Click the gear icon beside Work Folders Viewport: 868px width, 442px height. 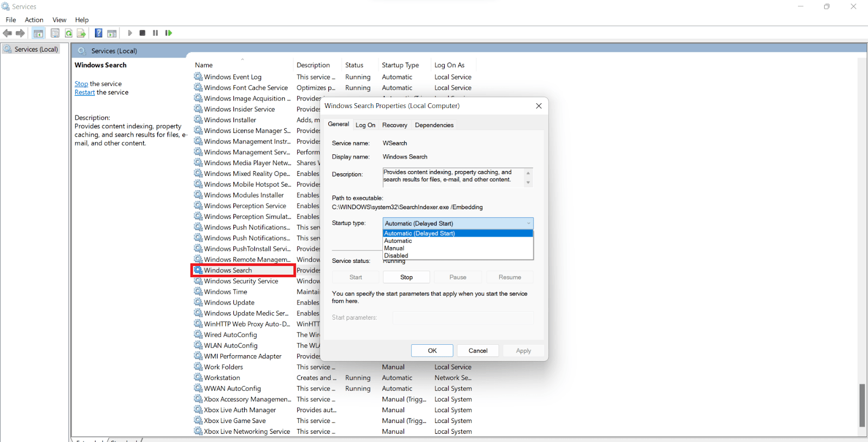tap(198, 367)
